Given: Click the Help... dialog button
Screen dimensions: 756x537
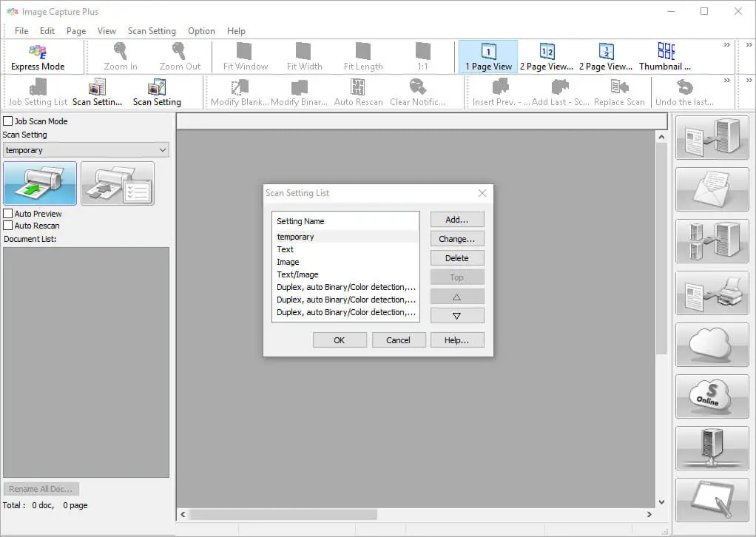Looking at the screenshot, I should 457,340.
